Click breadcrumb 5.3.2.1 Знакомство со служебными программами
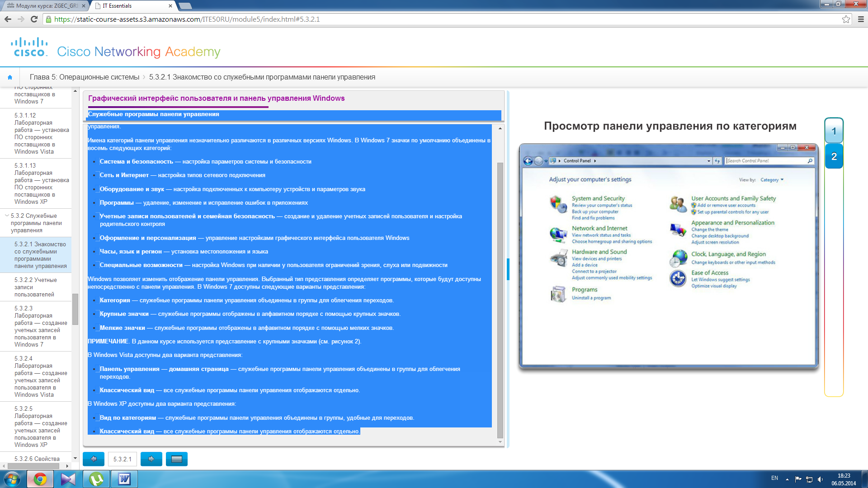This screenshot has height=488, width=868. coord(262,77)
